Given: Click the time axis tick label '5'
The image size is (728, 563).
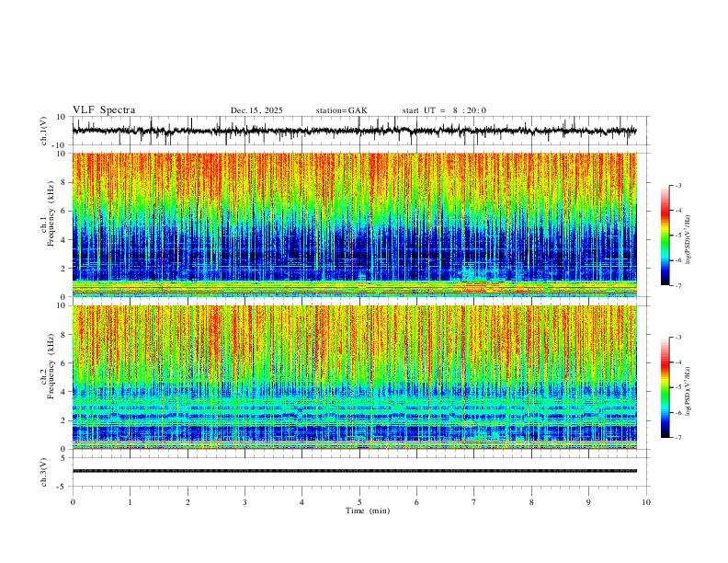Looking at the screenshot, I should (359, 502).
